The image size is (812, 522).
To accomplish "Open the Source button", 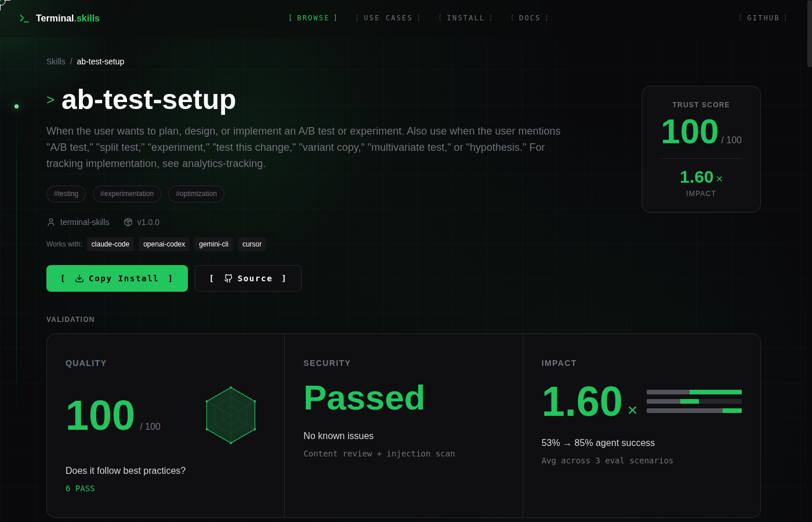I will point(248,278).
